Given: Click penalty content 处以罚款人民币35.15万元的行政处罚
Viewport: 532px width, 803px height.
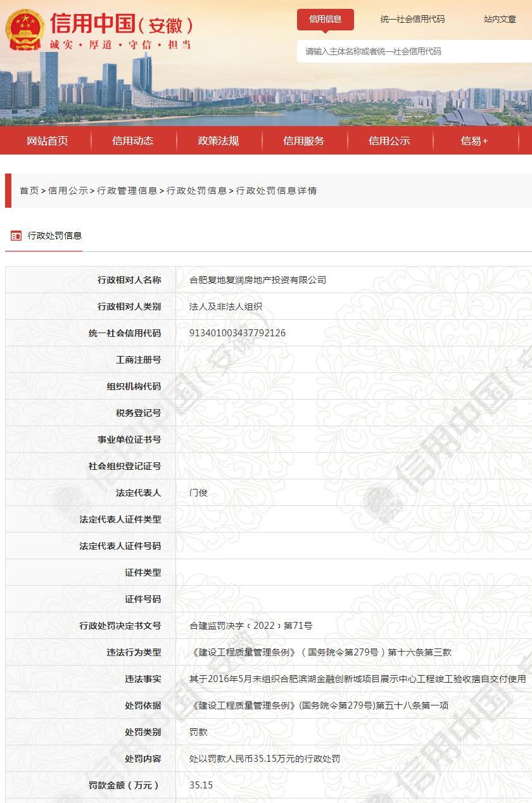Looking at the screenshot, I should pyautogui.click(x=265, y=759).
